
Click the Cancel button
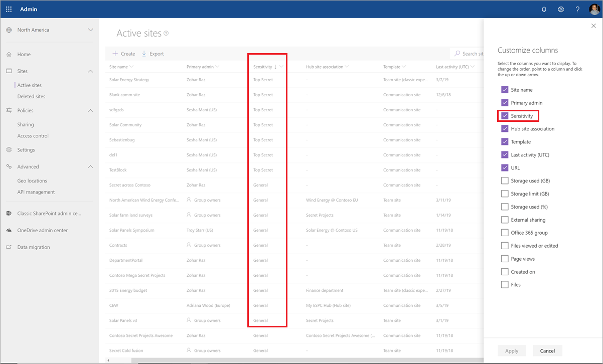pos(547,350)
